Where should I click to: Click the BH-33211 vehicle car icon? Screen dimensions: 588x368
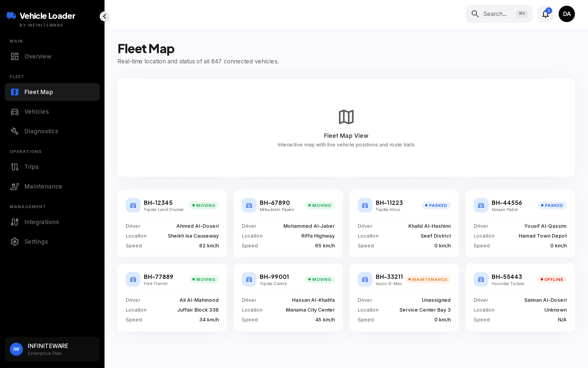pos(365,279)
